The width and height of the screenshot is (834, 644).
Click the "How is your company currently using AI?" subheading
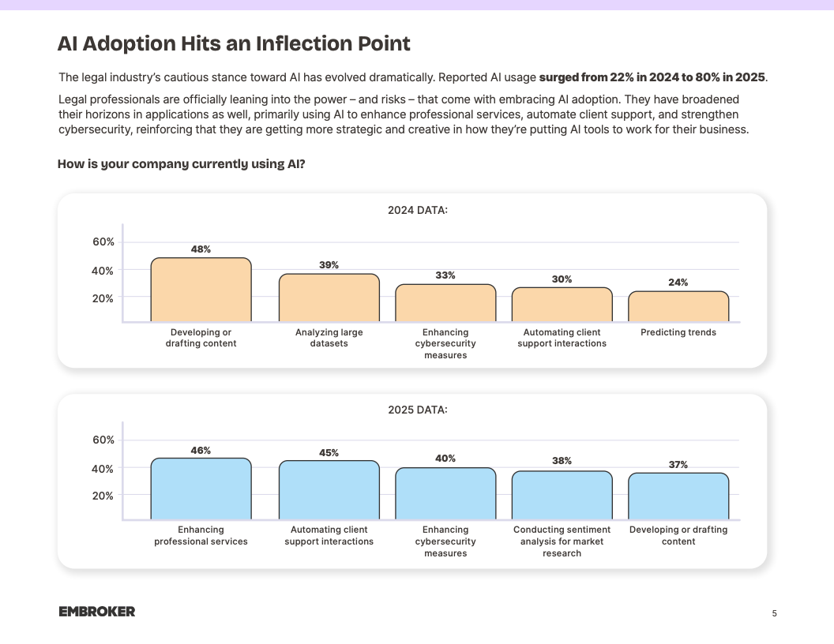181,165
